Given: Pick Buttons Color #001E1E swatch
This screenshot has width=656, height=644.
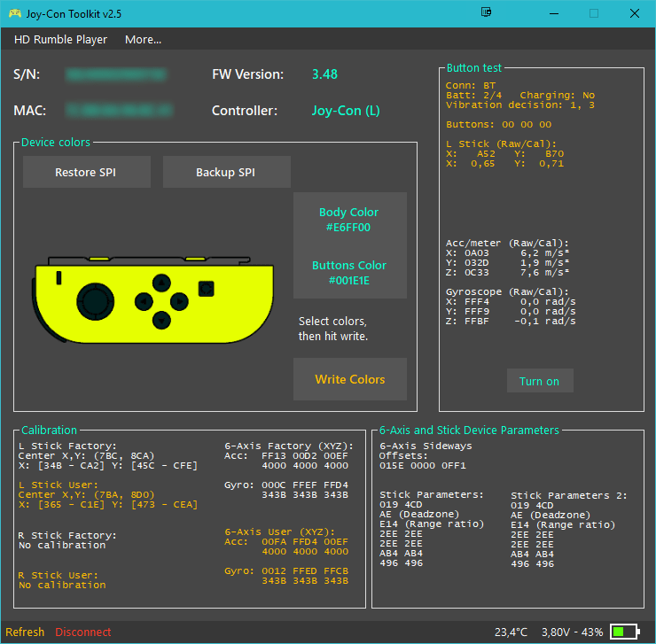Looking at the screenshot, I should pos(350,272).
